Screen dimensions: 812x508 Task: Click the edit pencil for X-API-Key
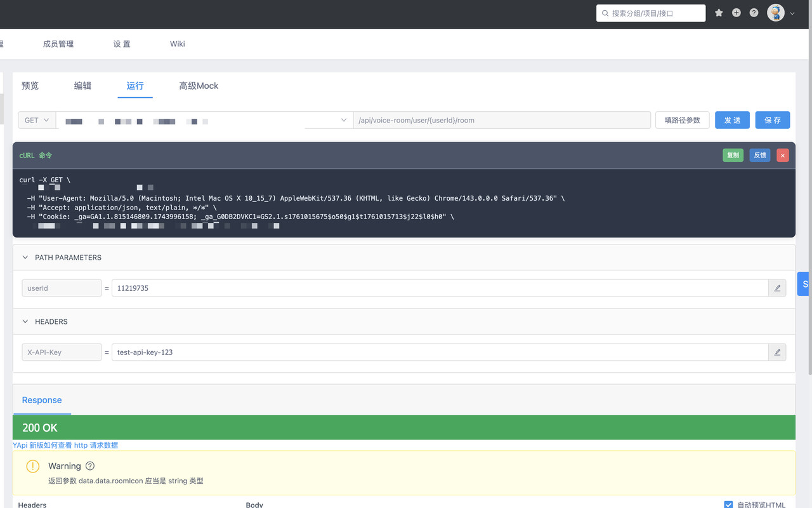tap(777, 352)
